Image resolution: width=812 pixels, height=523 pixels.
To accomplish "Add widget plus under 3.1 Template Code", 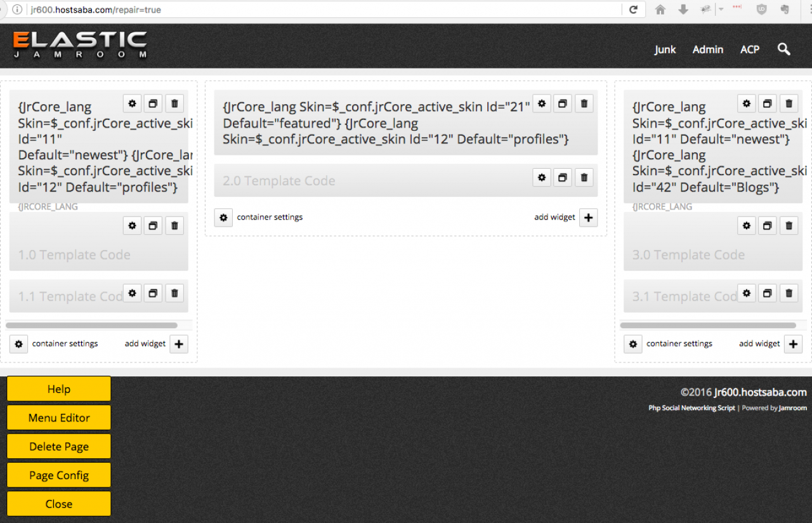I will [793, 344].
